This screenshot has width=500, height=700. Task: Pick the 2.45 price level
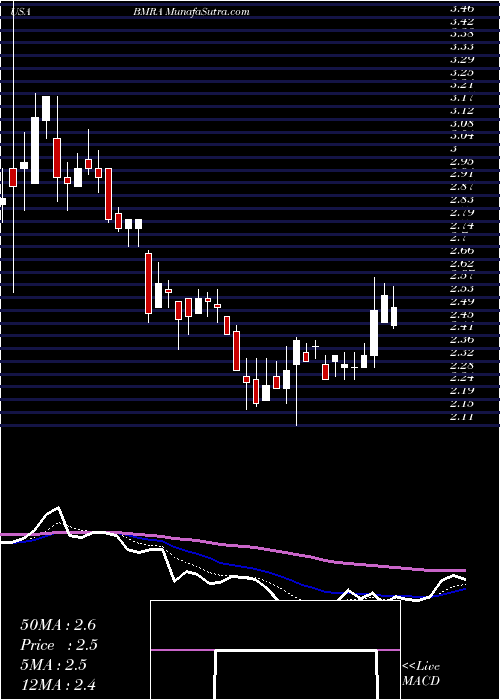[x=461, y=314]
